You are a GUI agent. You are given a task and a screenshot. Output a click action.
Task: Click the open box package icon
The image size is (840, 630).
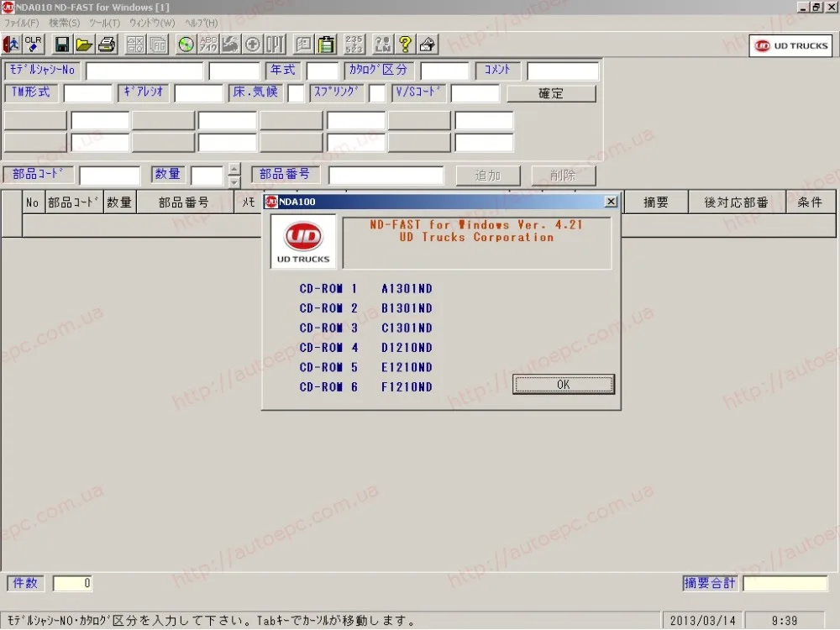coord(428,45)
